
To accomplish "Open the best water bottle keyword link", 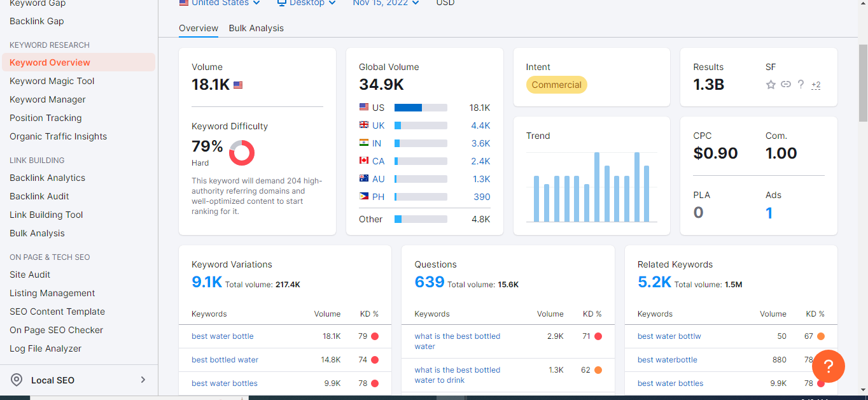I will tap(222, 336).
